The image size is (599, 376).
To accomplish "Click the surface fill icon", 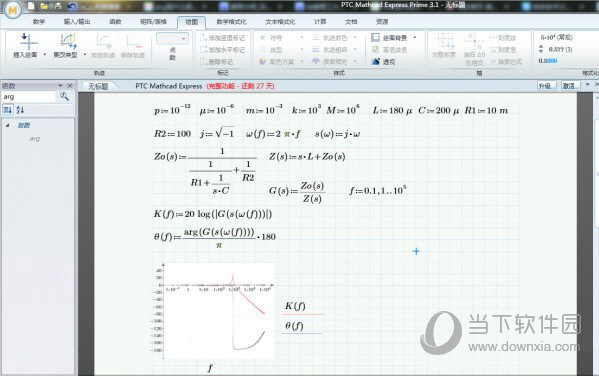I will click(316, 62).
